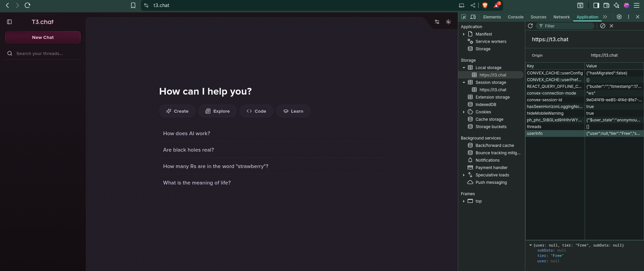The width and height of the screenshot is (644, 271).
Task: Open DevTools settings gear
Action: (x=619, y=17)
